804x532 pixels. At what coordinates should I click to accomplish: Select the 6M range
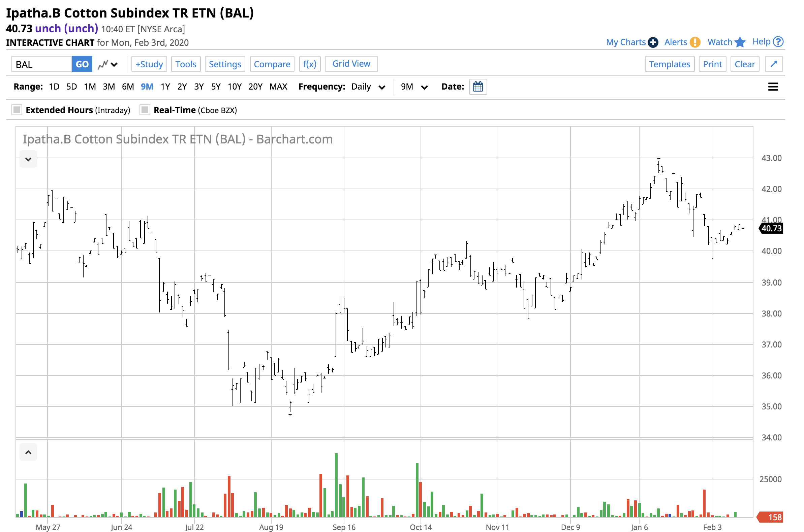(x=128, y=87)
